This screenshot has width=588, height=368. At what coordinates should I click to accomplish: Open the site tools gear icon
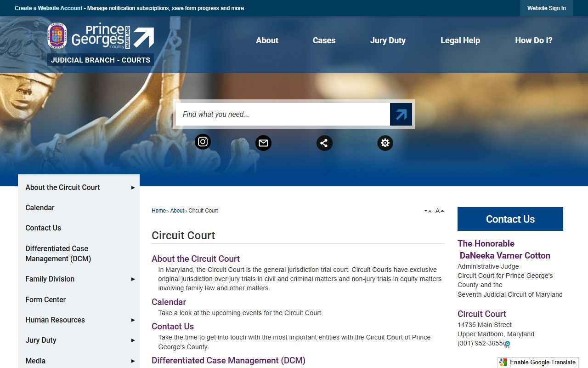(385, 143)
